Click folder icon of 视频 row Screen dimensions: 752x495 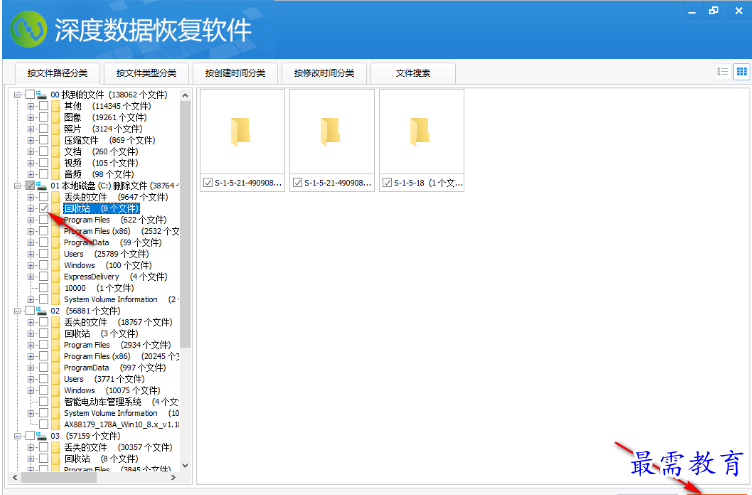(56, 163)
